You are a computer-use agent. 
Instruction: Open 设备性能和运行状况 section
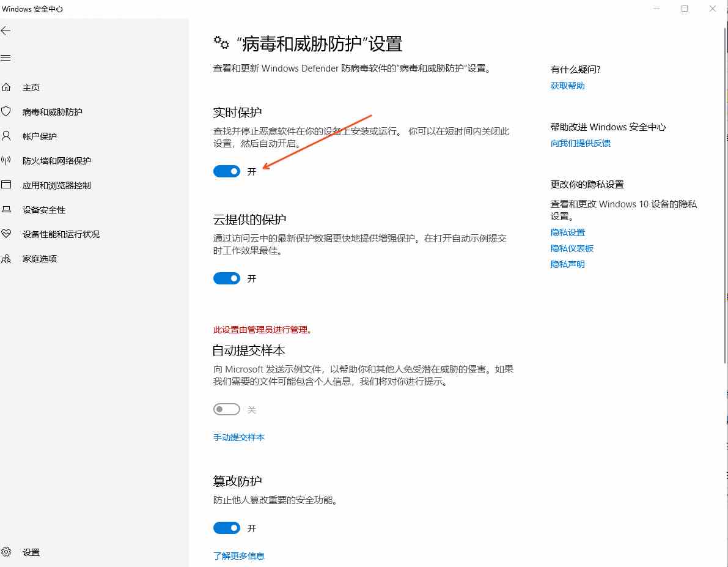61,234
